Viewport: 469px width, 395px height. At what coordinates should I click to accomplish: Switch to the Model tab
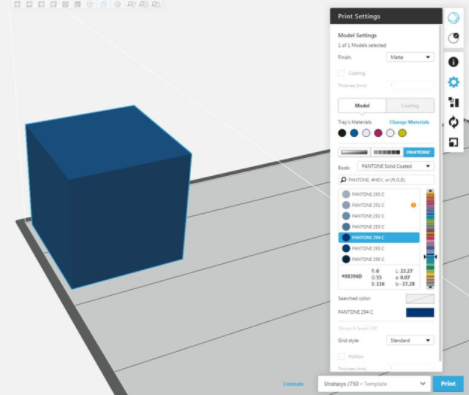pyautogui.click(x=362, y=105)
